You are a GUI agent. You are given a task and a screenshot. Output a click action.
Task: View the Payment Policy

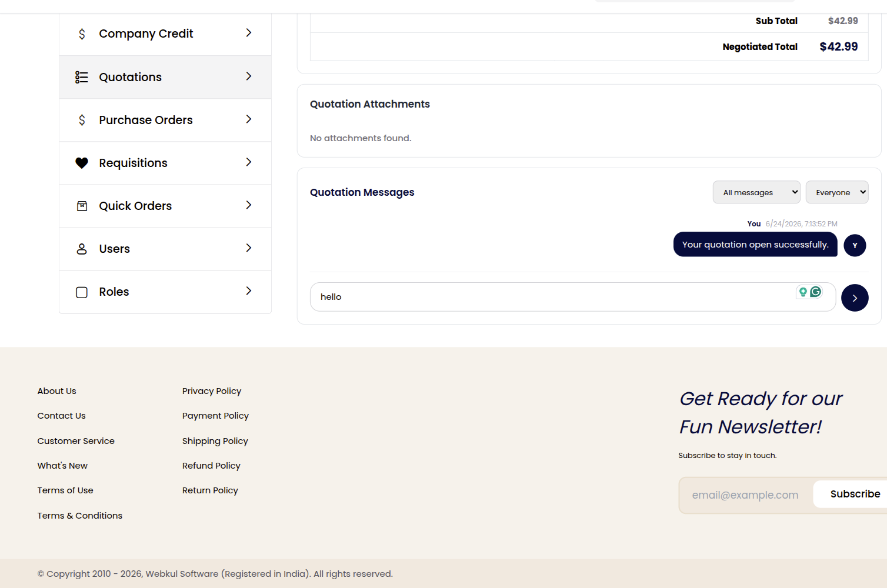[215, 416]
